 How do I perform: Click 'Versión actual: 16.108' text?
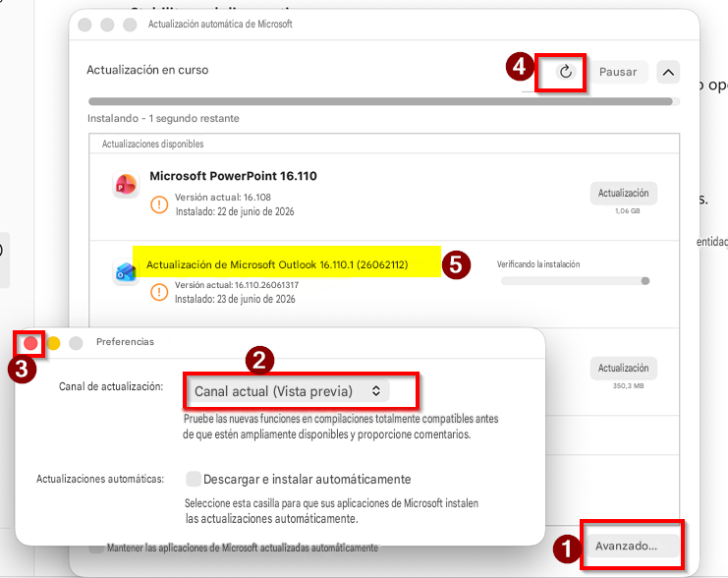(x=222, y=197)
